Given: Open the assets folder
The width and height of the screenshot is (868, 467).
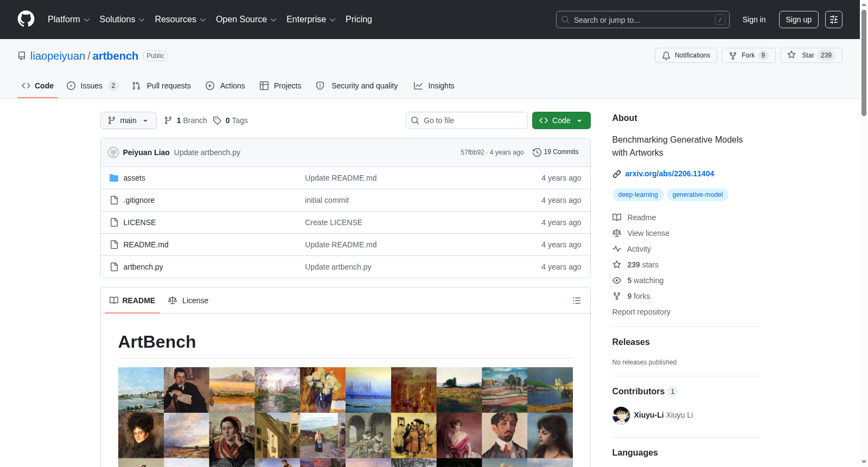Looking at the screenshot, I should (x=134, y=178).
